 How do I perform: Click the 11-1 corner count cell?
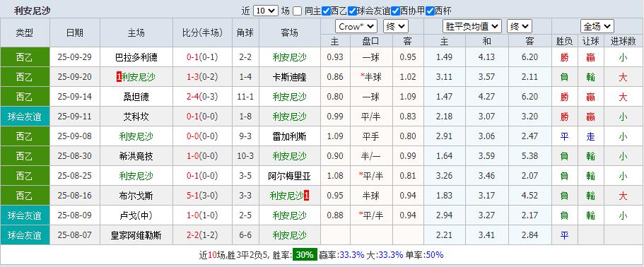(245, 97)
